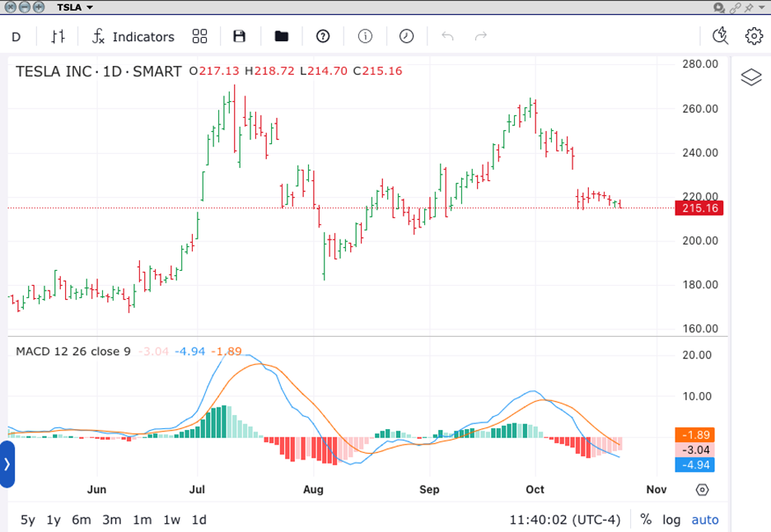Image resolution: width=771 pixels, height=532 pixels.
Task: Undo the last chart action
Action: pyautogui.click(x=447, y=36)
